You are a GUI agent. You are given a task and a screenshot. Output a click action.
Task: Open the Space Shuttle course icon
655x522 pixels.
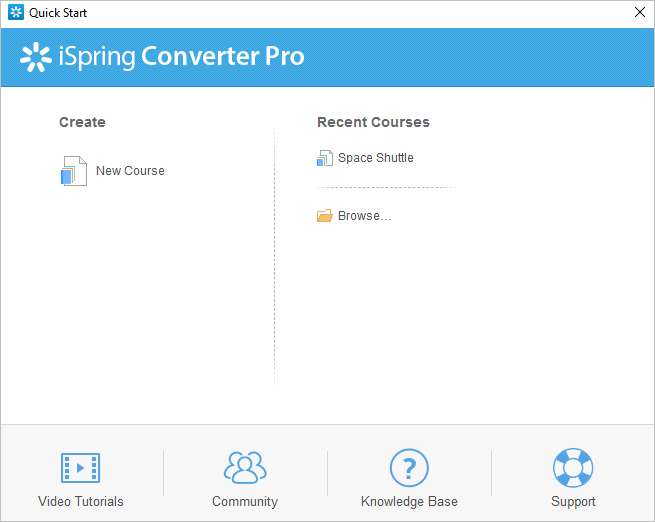point(324,158)
